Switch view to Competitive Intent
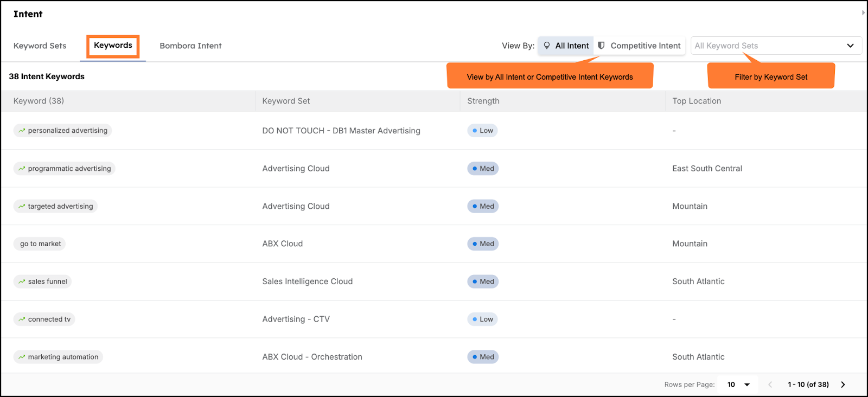The width and height of the screenshot is (868, 397). click(x=640, y=46)
